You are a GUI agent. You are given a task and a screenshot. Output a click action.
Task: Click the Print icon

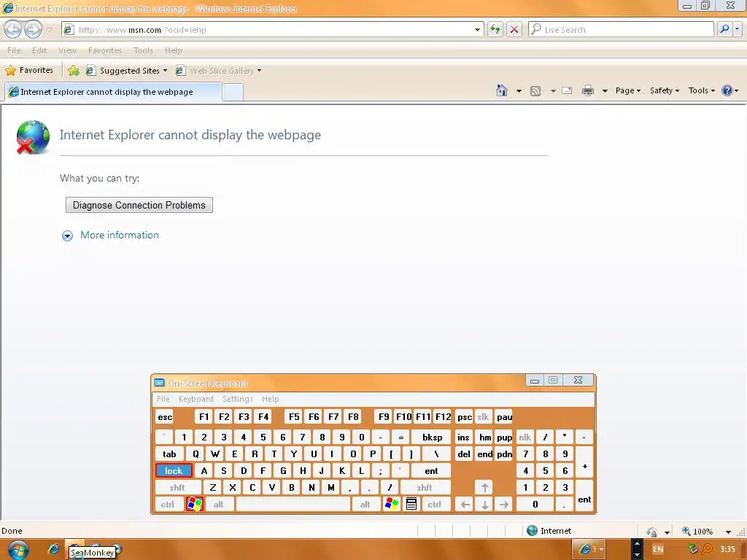click(588, 90)
